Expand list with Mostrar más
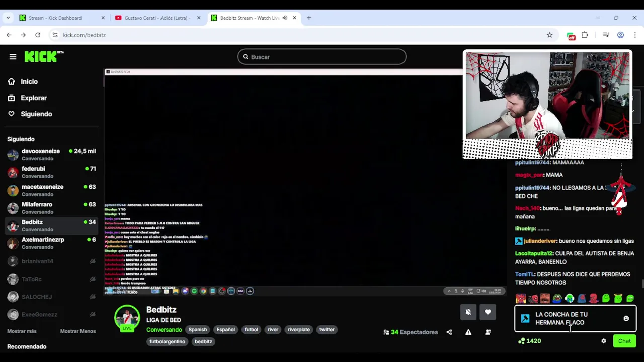Image resolution: width=644 pixels, height=362 pixels. [x=22, y=331]
